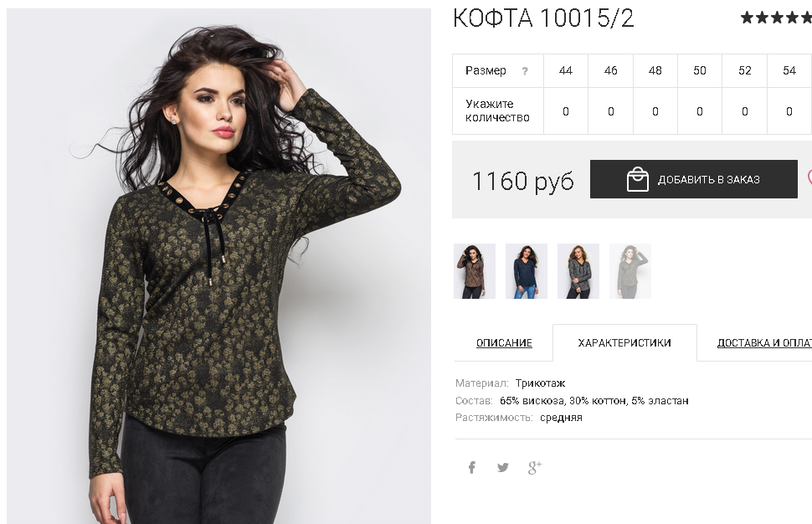The image size is (812, 524).
Task: Choose the gray blouse thumbnail
Action: point(578,271)
